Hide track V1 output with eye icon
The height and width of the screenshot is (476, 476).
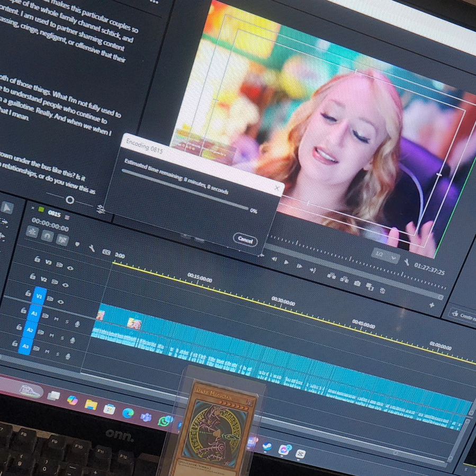(x=61, y=302)
